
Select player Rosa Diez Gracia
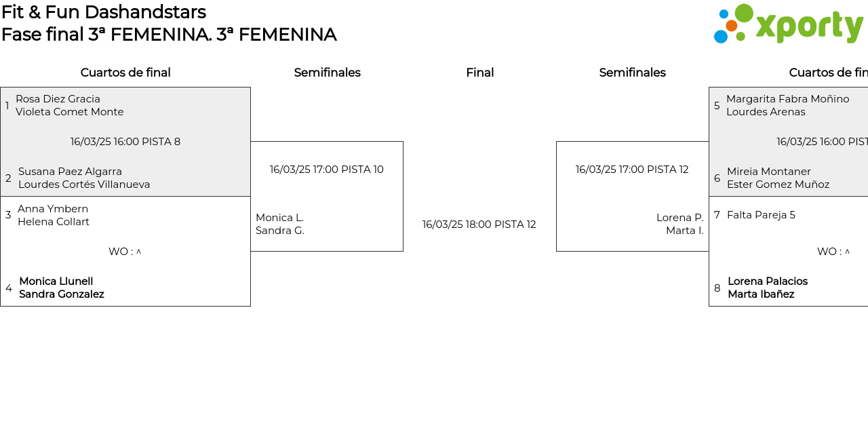click(58, 99)
